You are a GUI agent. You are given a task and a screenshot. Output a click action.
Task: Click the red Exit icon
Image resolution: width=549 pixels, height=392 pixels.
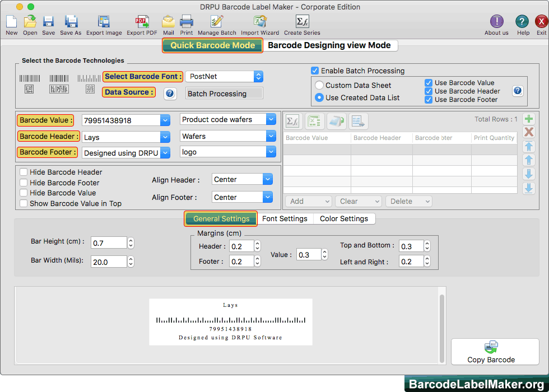[x=541, y=22]
